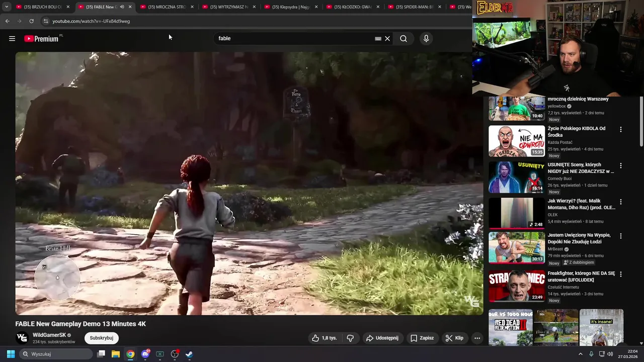Open File Explorer from the taskbar

click(116, 354)
